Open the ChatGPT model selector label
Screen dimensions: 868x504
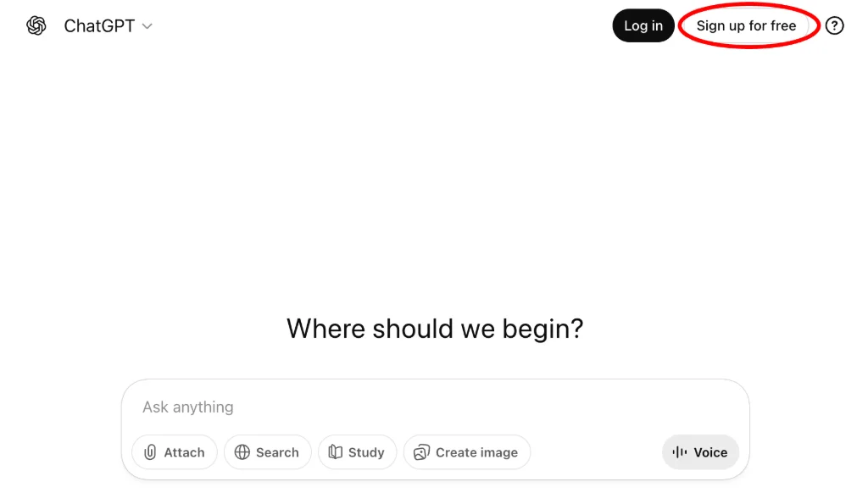99,26
